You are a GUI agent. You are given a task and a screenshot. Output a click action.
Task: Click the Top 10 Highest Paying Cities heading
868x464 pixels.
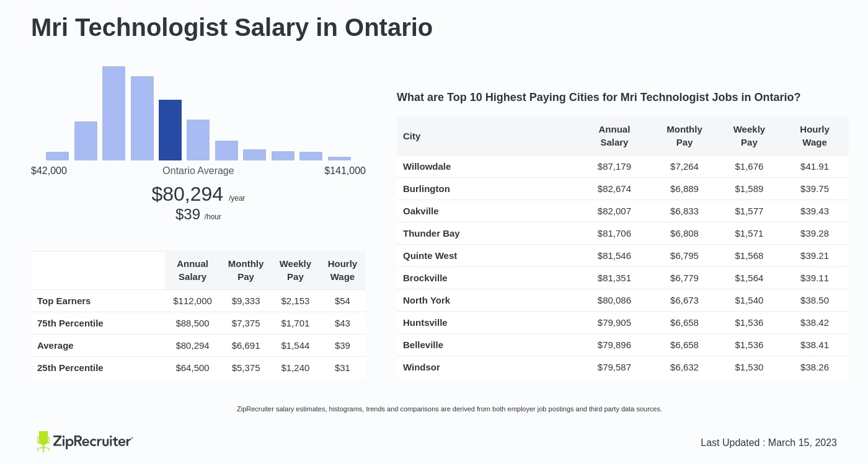pos(598,97)
